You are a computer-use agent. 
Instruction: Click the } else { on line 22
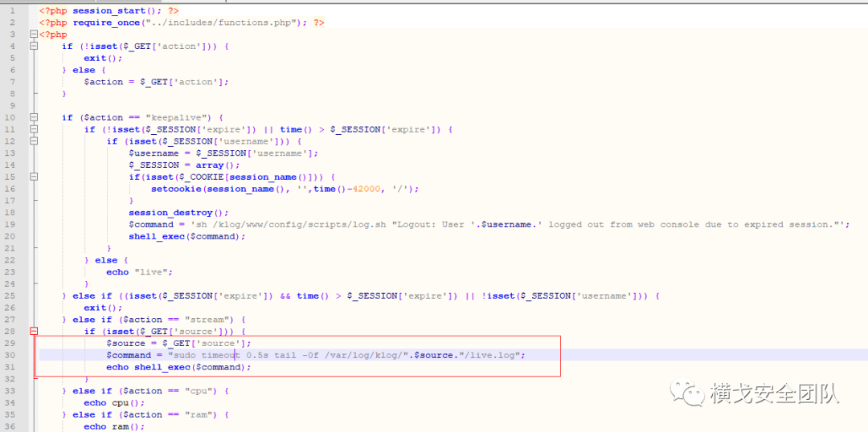pos(106,260)
